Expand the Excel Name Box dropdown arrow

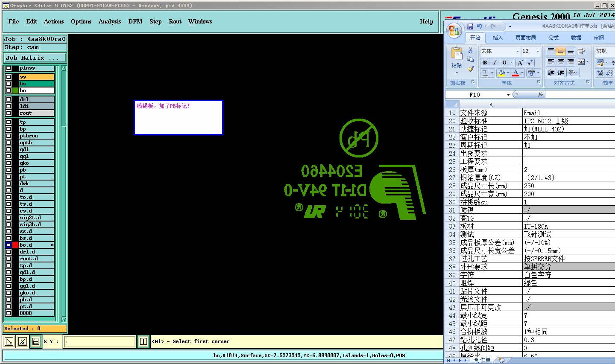(x=508, y=95)
